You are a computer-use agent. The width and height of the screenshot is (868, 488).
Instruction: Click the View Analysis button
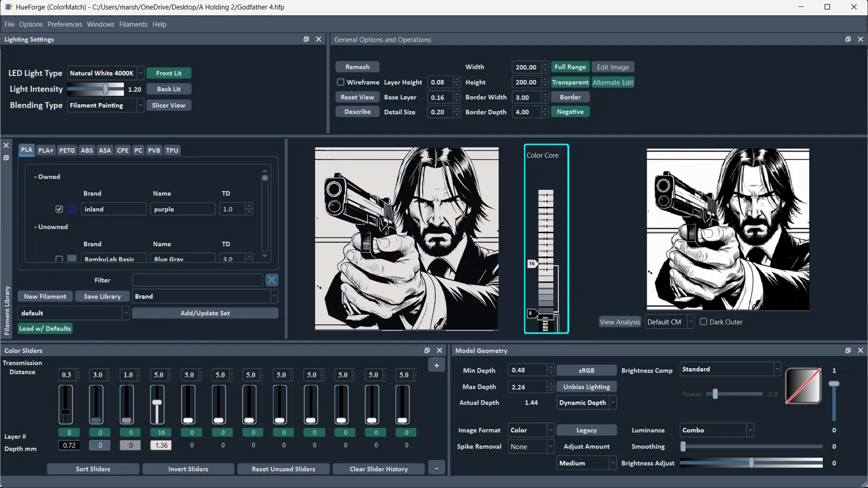[620, 322]
